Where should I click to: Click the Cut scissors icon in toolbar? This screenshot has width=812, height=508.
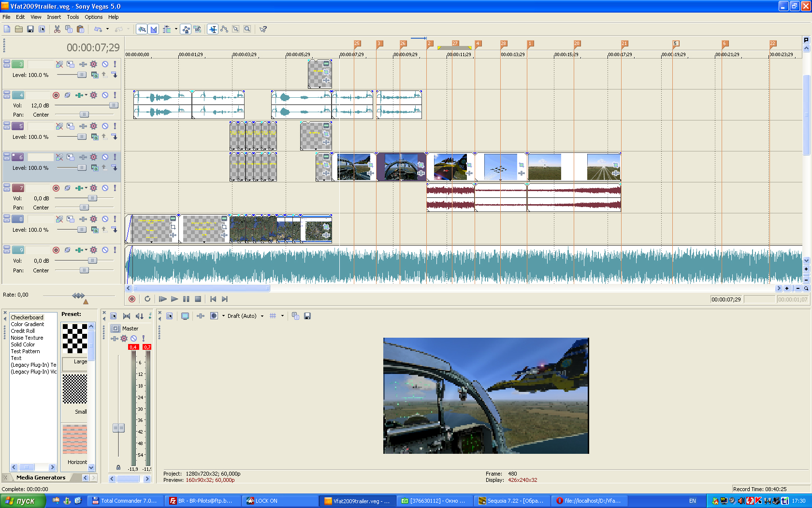pyautogui.click(x=57, y=29)
